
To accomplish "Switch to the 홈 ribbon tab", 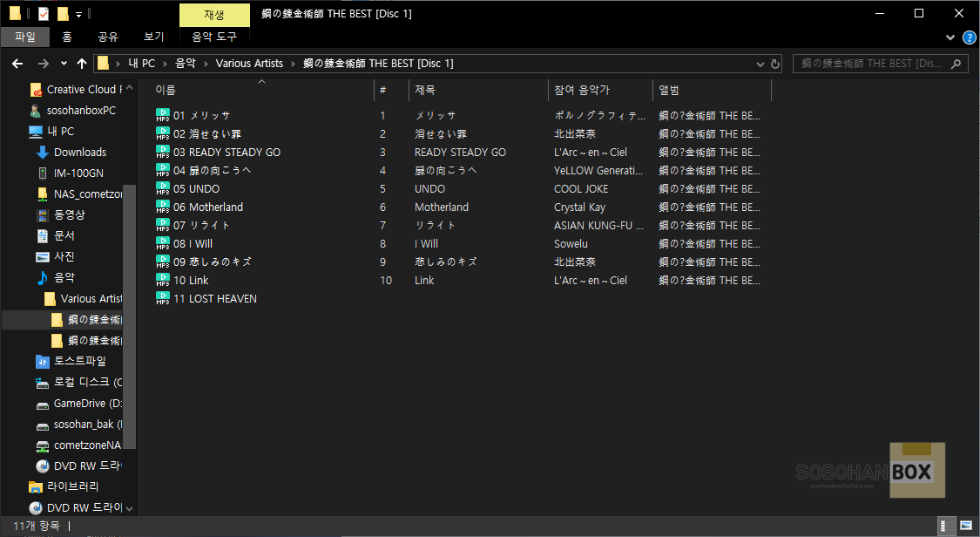I will click(67, 37).
